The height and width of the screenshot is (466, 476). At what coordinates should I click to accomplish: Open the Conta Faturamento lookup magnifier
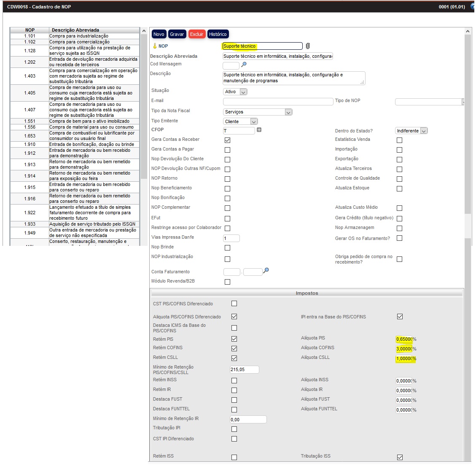pyautogui.click(x=266, y=271)
